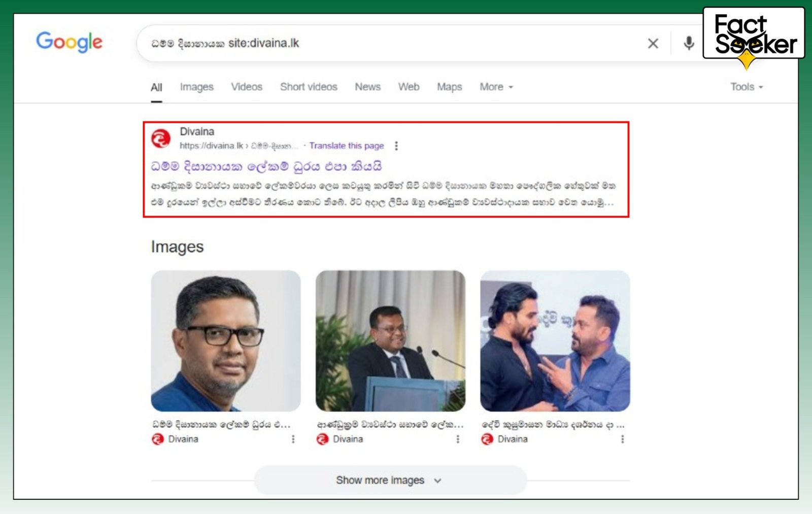The image size is (812, 514).
Task: Switch to the Videos tab
Action: (247, 87)
